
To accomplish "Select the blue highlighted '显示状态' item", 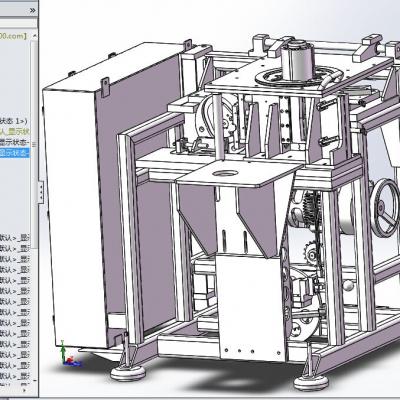I will [x=15, y=153].
